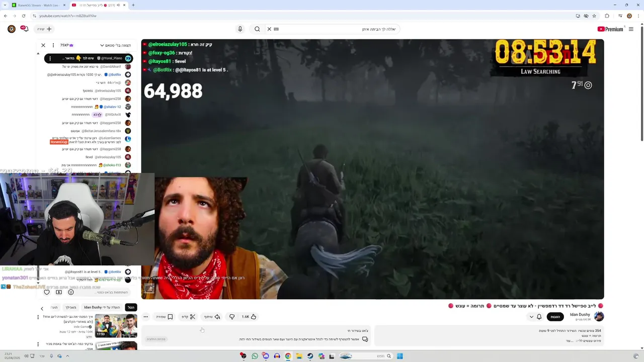644x362 pixels.
Task: Open the Idan Dushy channel avatar
Action: click(x=599, y=316)
